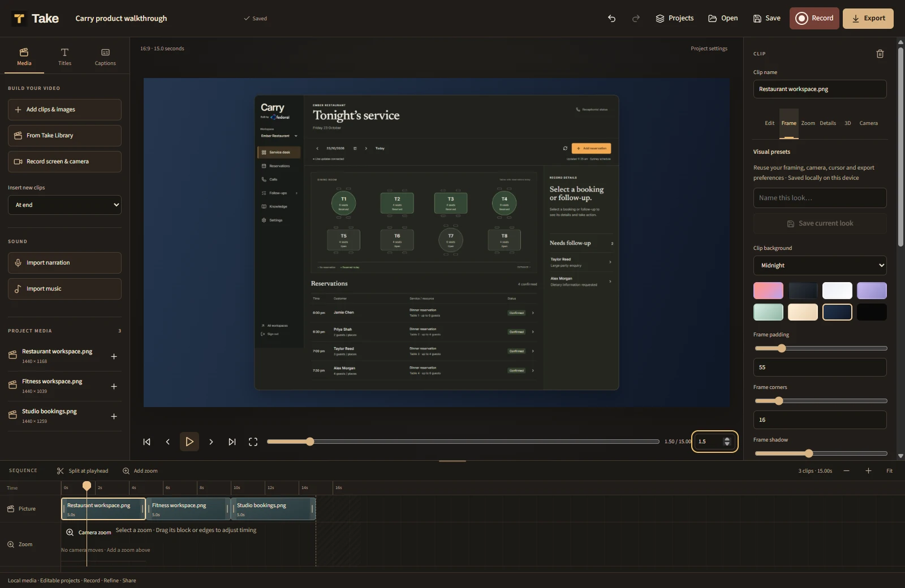This screenshot has width=905, height=588.
Task: Select the Fitness workspace.png timeline clip
Action: coord(188,509)
